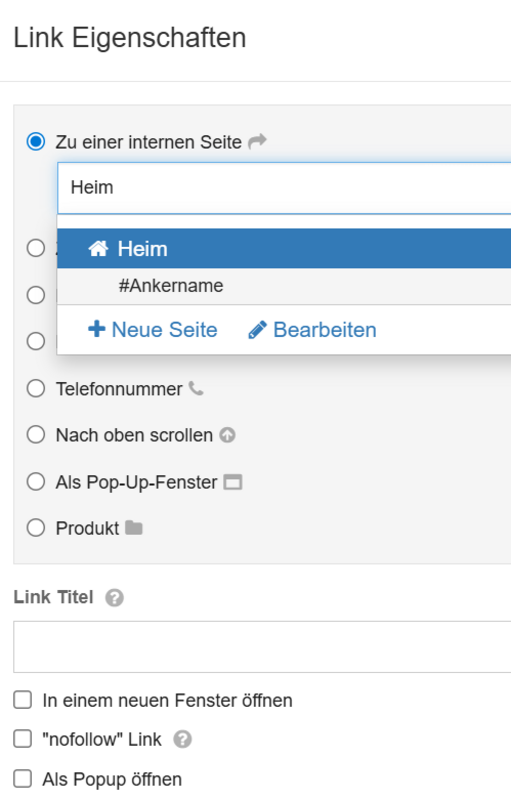Choose the Produkt radio button

pos(36,528)
